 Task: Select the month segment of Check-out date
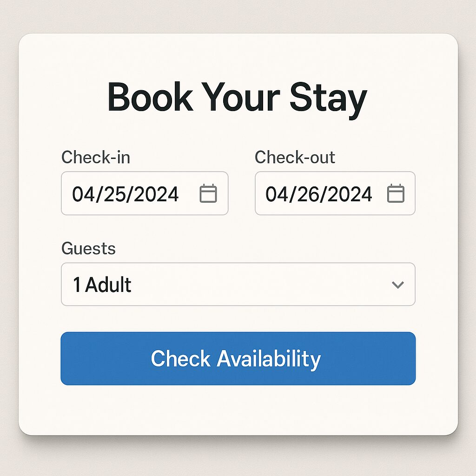[277, 194]
